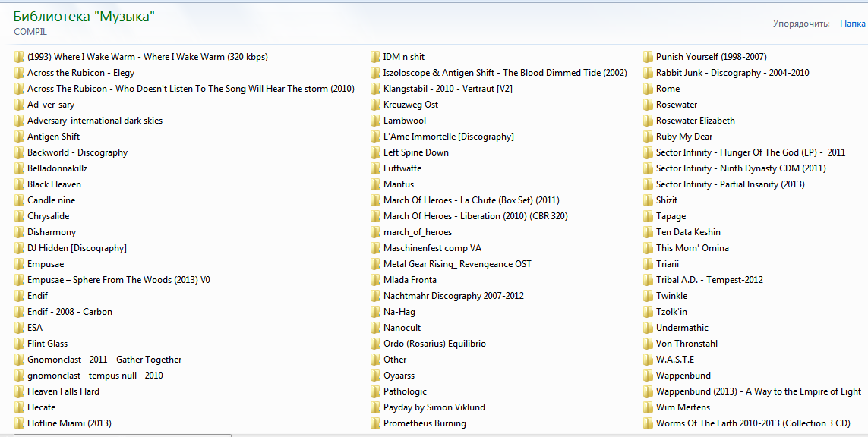Click the folder icon beside Wim Mertens
Viewport: 868px width, 437px height.
[x=649, y=407]
